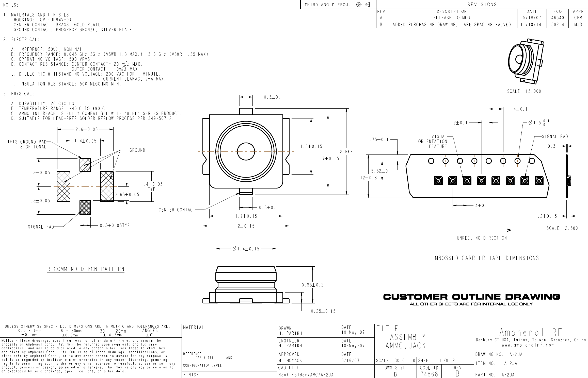Click the RECOMMENDED PCB PATTERN heading
The image size is (588, 378).
(86, 269)
